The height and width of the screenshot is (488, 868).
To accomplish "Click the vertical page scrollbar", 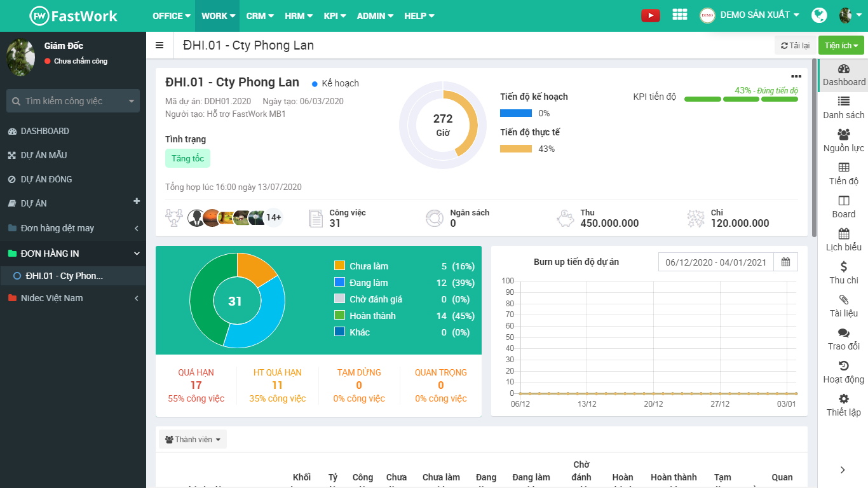I will pos(814,147).
